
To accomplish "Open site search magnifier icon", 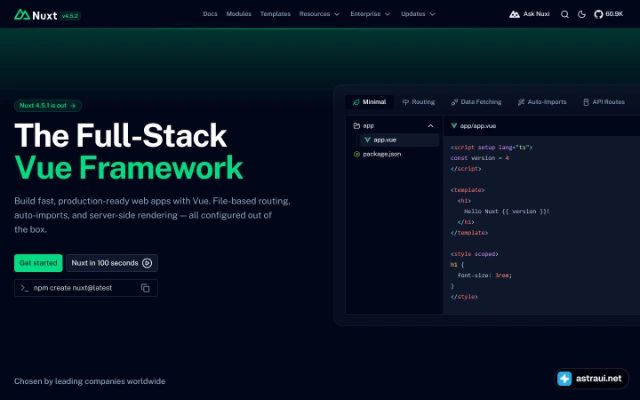I will click(564, 15).
